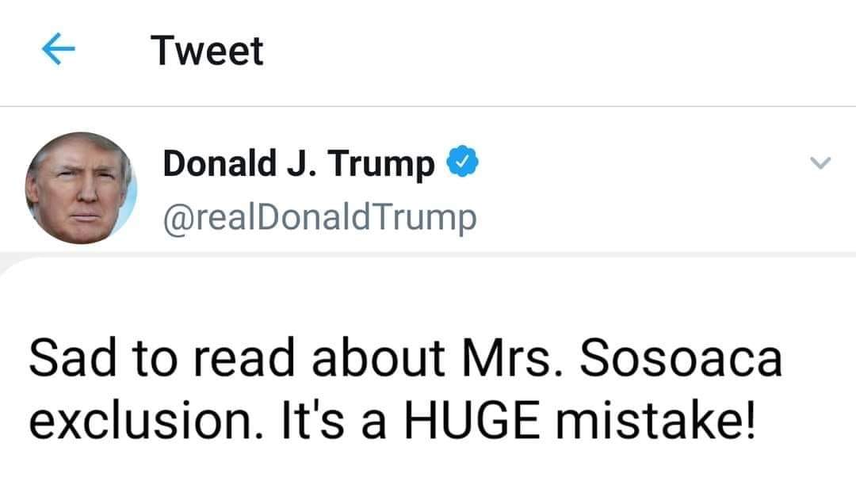Viewport: 856px width, 504px height.
Task: Tap the back arrow icon
Action: pyautogui.click(x=59, y=52)
